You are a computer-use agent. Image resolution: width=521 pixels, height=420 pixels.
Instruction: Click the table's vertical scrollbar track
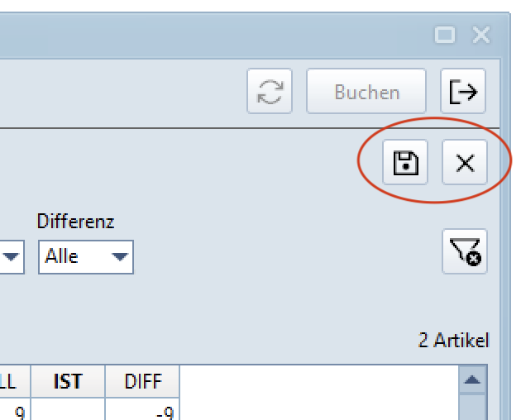point(472,408)
